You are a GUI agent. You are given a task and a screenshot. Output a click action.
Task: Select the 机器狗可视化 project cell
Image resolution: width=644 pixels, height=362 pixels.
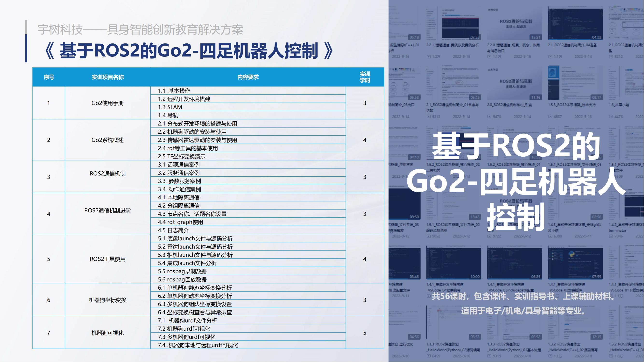[108, 333]
